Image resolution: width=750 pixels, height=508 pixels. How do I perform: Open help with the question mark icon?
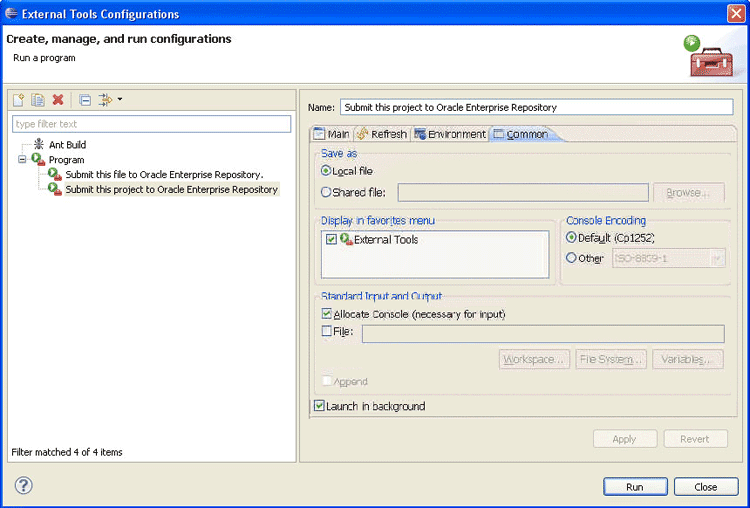tap(23, 486)
